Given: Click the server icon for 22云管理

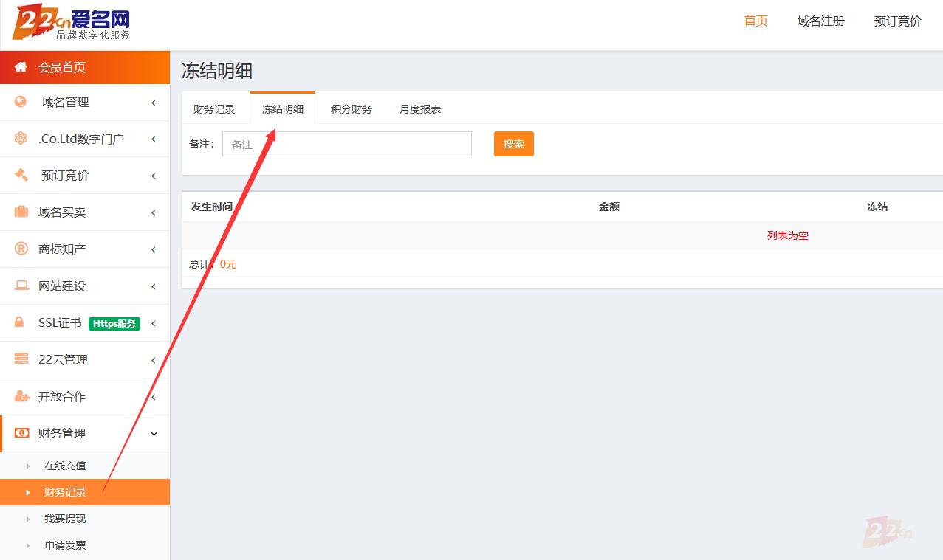Looking at the screenshot, I should click(21, 359).
